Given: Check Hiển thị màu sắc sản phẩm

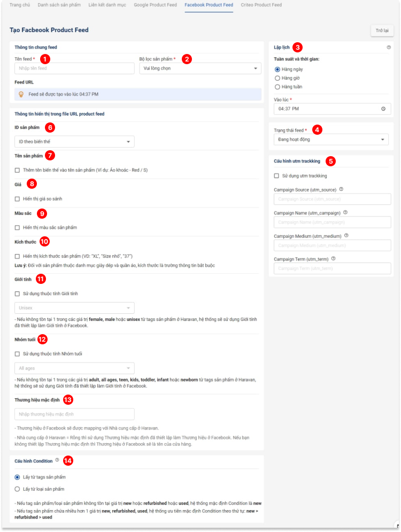Looking at the screenshot, I should click(17, 228).
